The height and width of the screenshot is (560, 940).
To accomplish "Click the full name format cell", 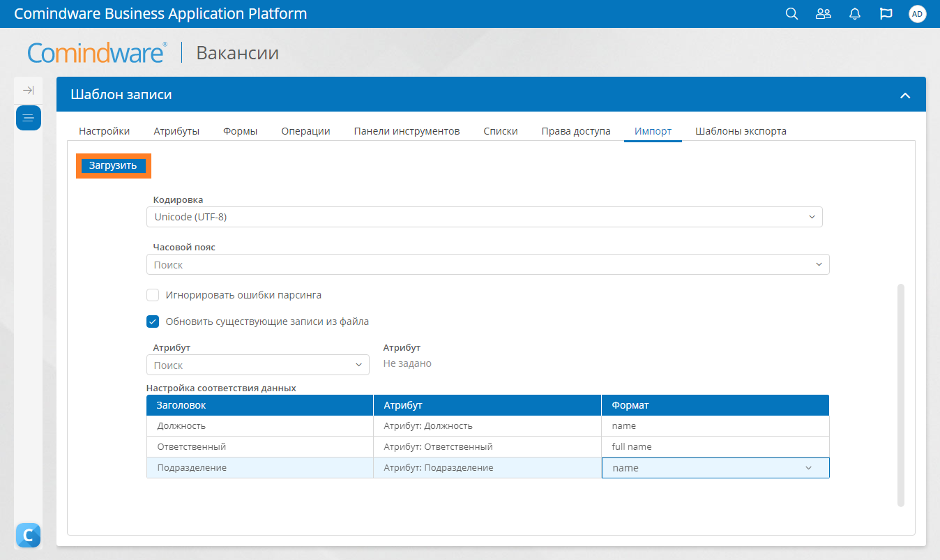I will [715, 447].
